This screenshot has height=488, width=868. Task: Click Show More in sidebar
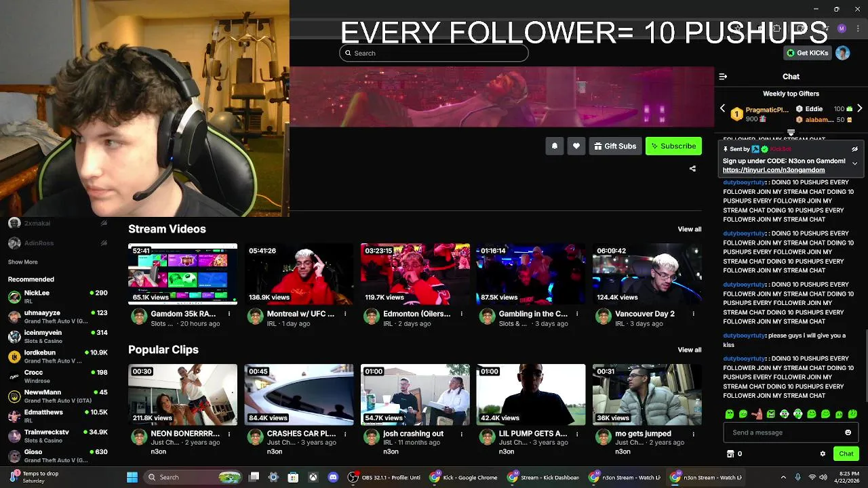(23, 262)
